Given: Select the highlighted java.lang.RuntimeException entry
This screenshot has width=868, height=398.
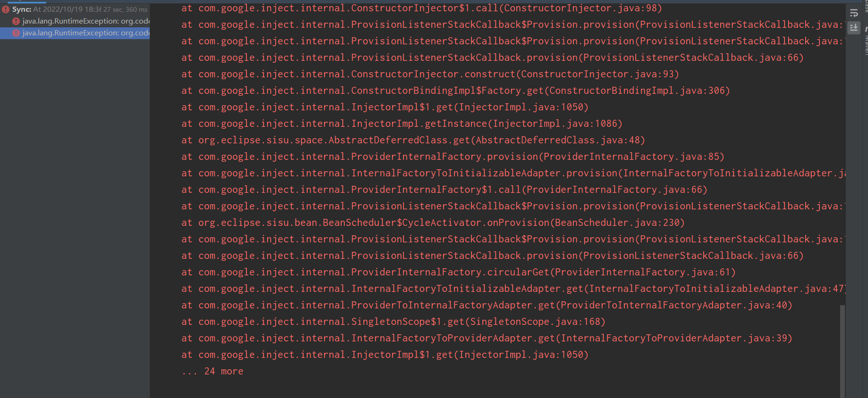Looking at the screenshot, I should point(85,33).
